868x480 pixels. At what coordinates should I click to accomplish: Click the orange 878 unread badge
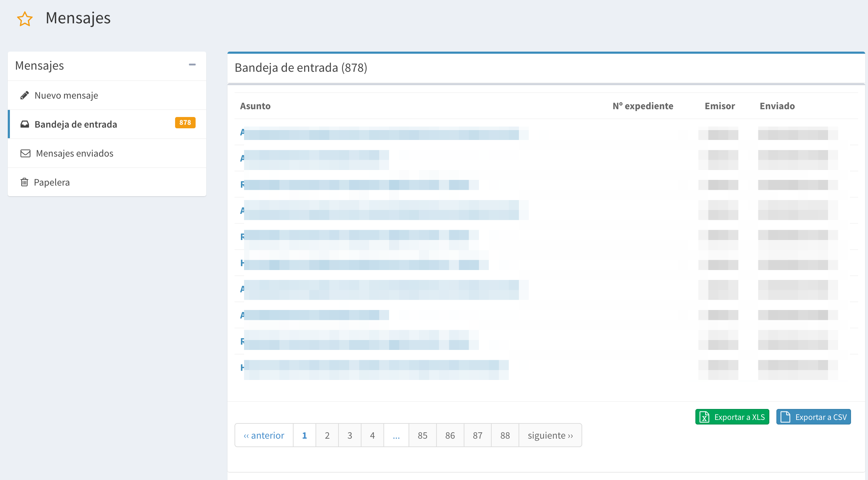(185, 123)
